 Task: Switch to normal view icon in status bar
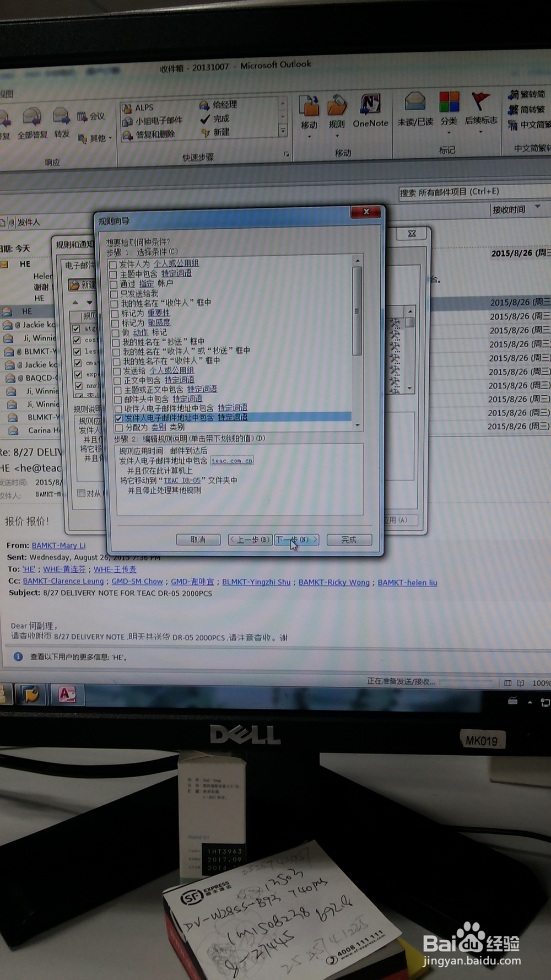508,683
